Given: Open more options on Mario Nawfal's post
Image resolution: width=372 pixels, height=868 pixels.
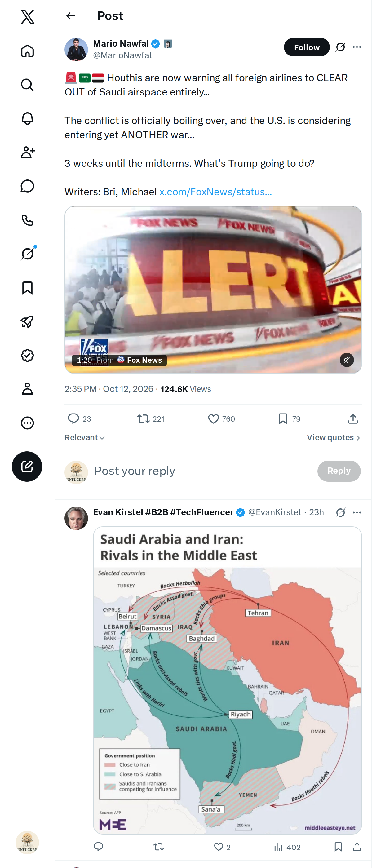Looking at the screenshot, I should [357, 47].
